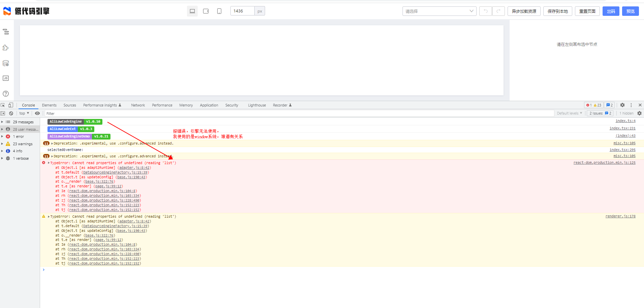The width and height of the screenshot is (644, 308).
Task: Switch canvas to phone device view
Action: click(x=219, y=11)
